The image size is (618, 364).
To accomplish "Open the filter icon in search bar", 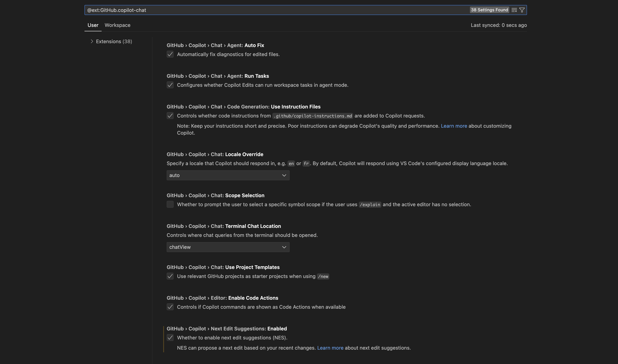I will point(522,10).
